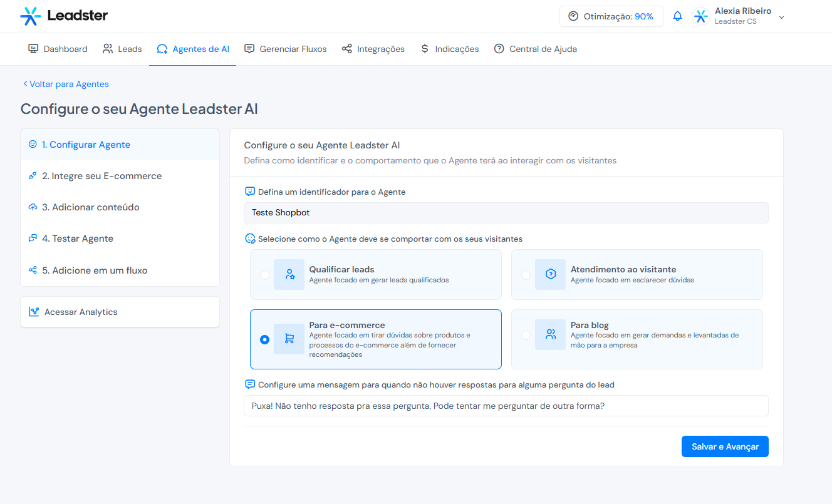The width and height of the screenshot is (832, 504).
Task: Select the Para blog radio button
Action: click(x=526, y=335)
